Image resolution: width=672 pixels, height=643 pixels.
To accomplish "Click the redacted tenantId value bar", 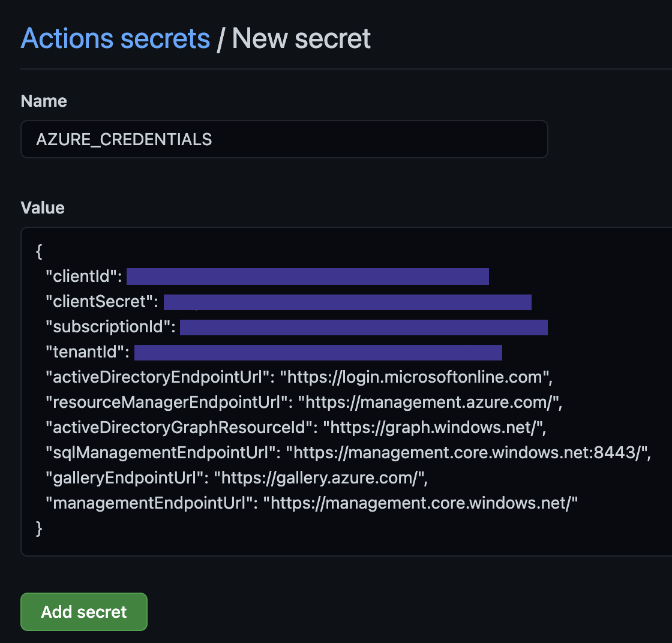I will 318,352.
